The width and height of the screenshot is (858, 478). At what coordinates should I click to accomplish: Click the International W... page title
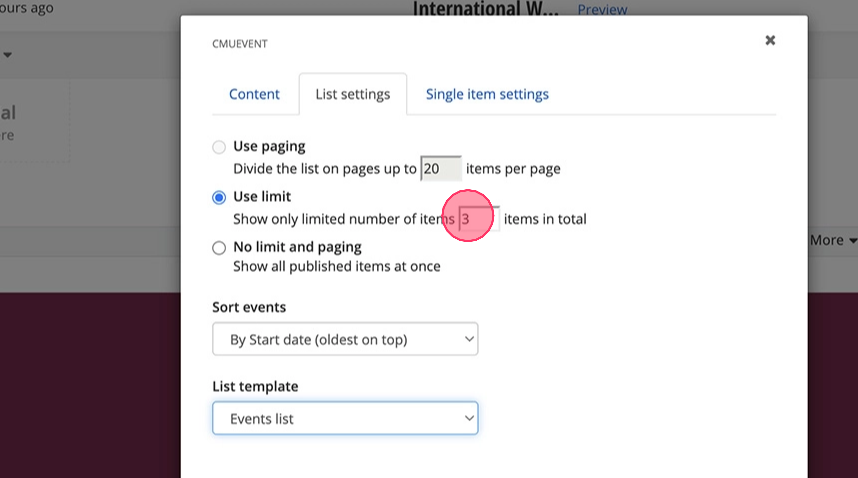(487, 9)
